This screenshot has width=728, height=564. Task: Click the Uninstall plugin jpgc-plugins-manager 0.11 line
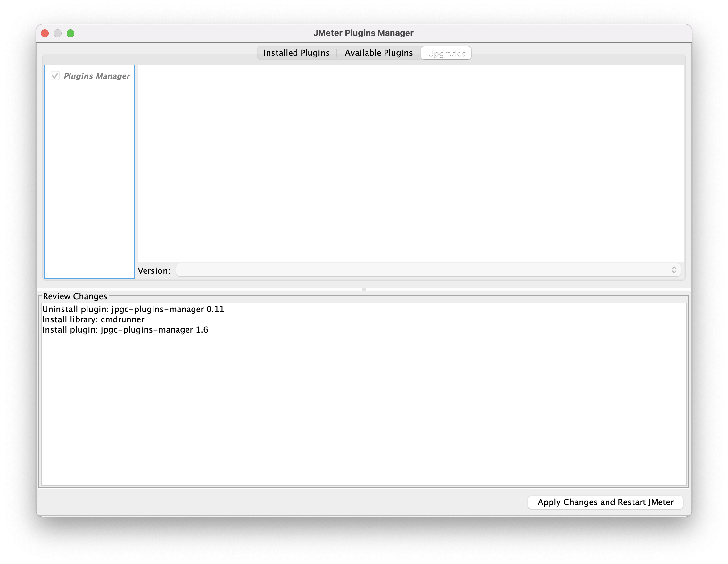[x=133, y=309]
